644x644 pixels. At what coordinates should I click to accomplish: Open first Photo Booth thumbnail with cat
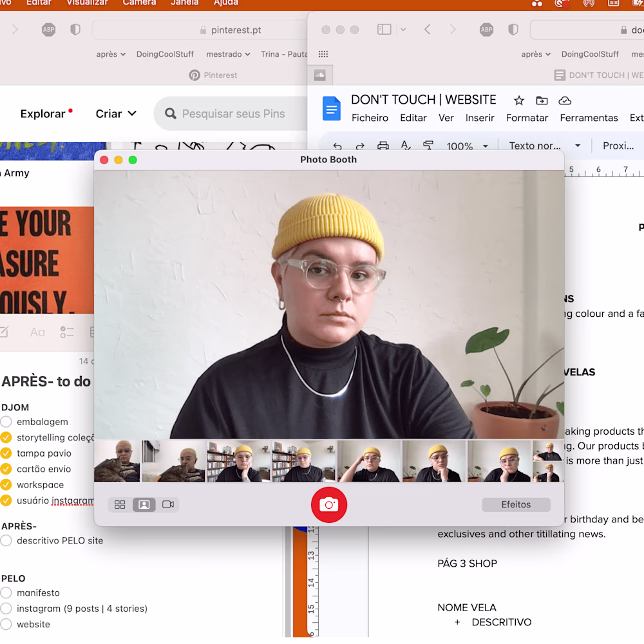117,460
